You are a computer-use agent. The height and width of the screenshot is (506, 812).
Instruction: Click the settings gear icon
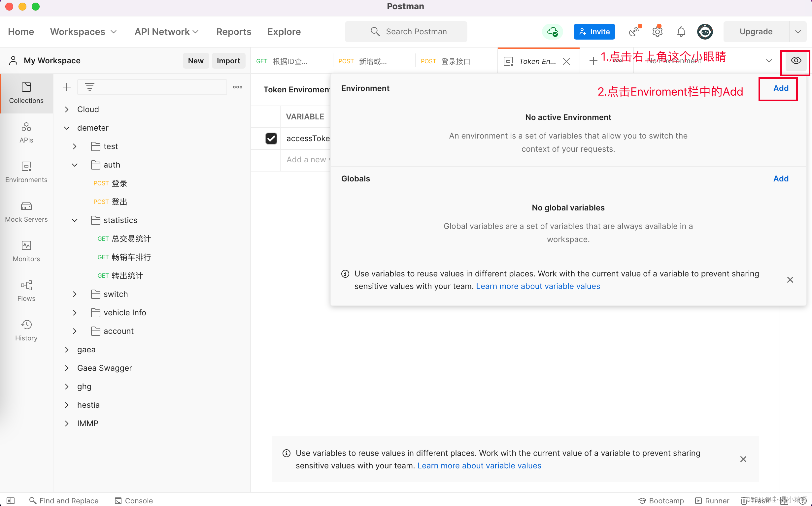click(657, 32)
